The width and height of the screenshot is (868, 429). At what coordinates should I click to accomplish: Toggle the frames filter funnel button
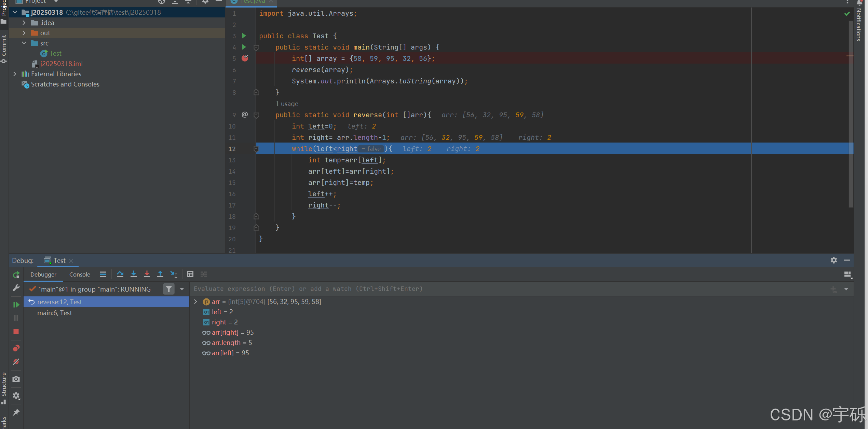pos(168,289)
